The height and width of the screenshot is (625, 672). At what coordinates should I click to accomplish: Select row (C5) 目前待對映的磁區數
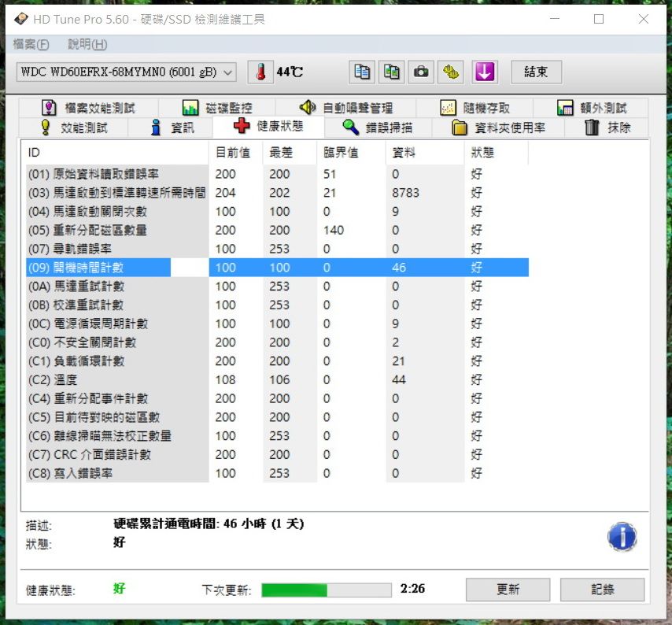277,417
